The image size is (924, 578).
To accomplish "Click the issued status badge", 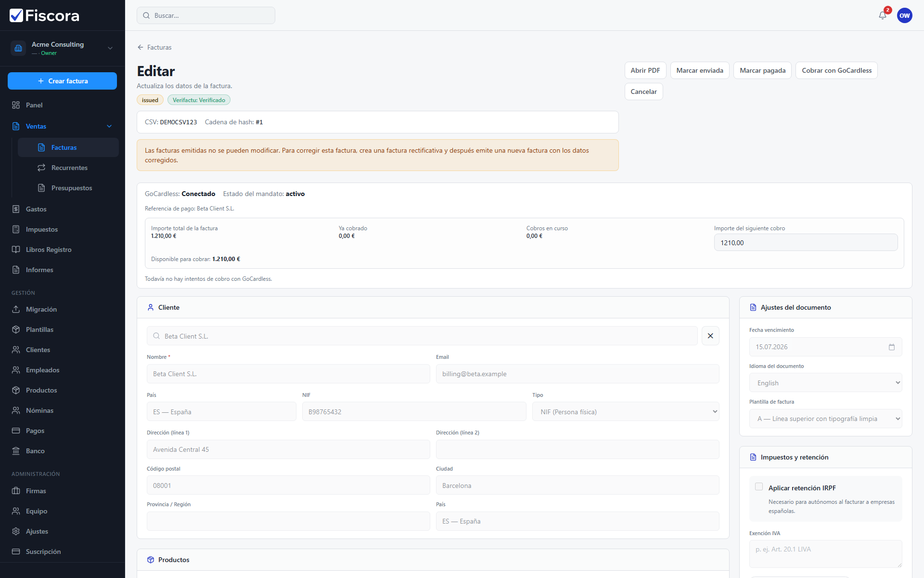I will click(150, 100).
